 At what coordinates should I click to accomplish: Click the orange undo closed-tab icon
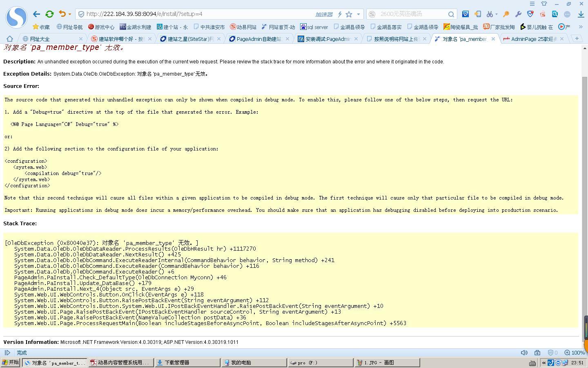point(62,14)
